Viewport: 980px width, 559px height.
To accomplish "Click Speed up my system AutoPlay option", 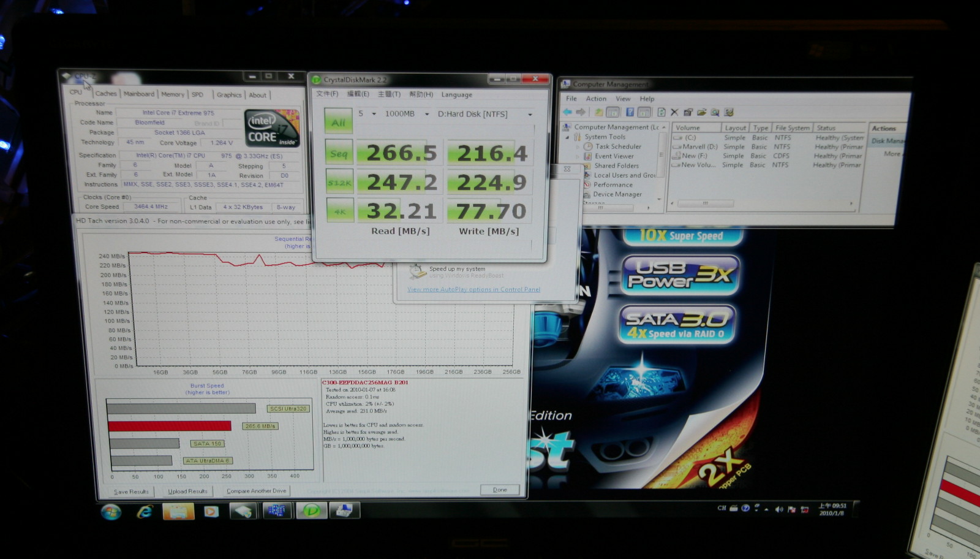I will (457, 271).
